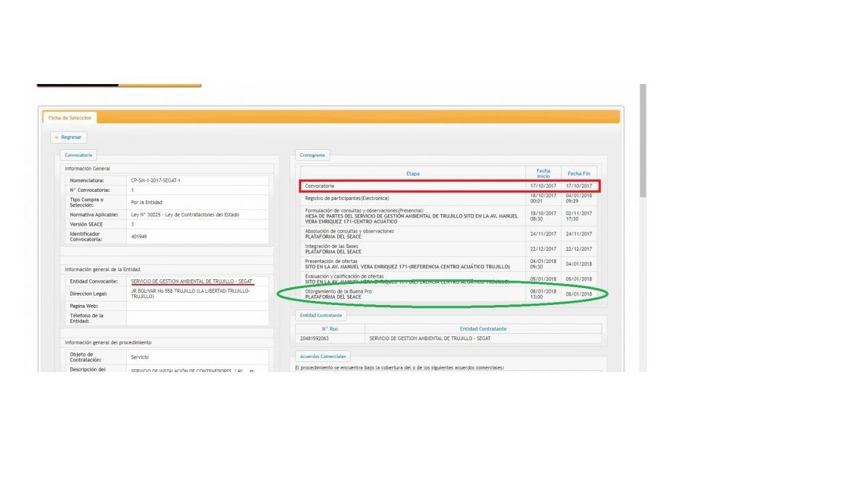This screenshot has height=488, width=868.
Task: Click the N° Ruc column header
Action: coord(330,329)
